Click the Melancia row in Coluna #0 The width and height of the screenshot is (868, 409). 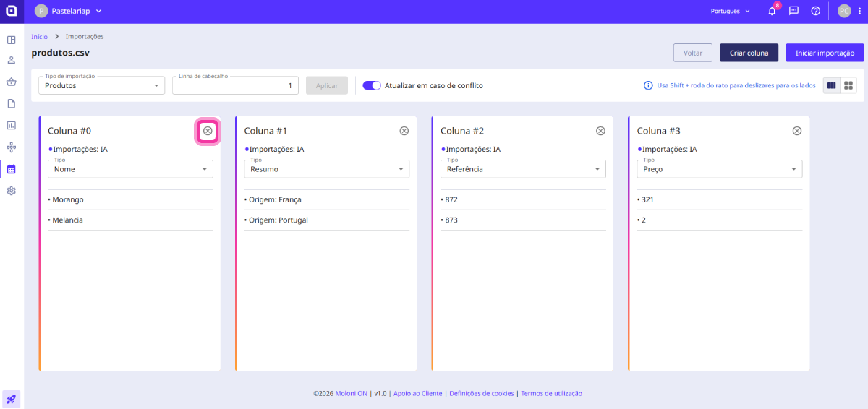click(130, 220)
